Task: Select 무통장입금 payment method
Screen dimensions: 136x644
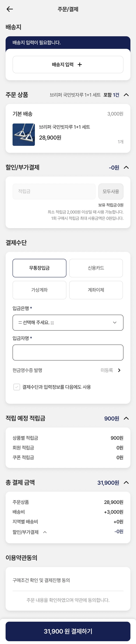Action: coord(40,268)
